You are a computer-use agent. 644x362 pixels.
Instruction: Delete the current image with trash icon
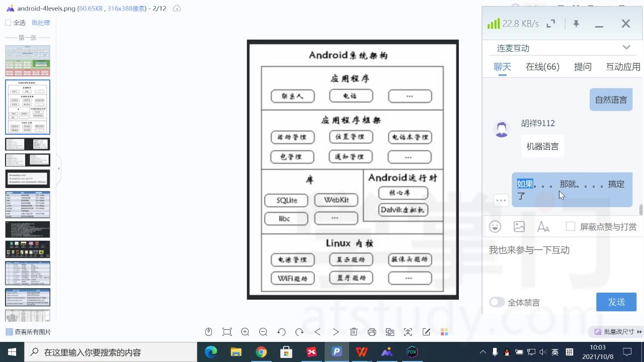[354, 332]
